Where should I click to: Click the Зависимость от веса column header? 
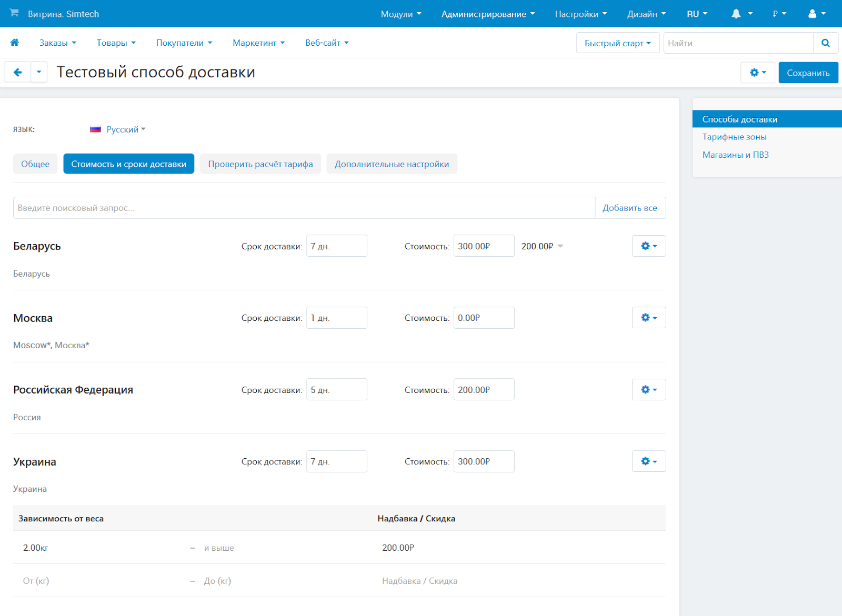pyautogui.click(x=61, y=519)
